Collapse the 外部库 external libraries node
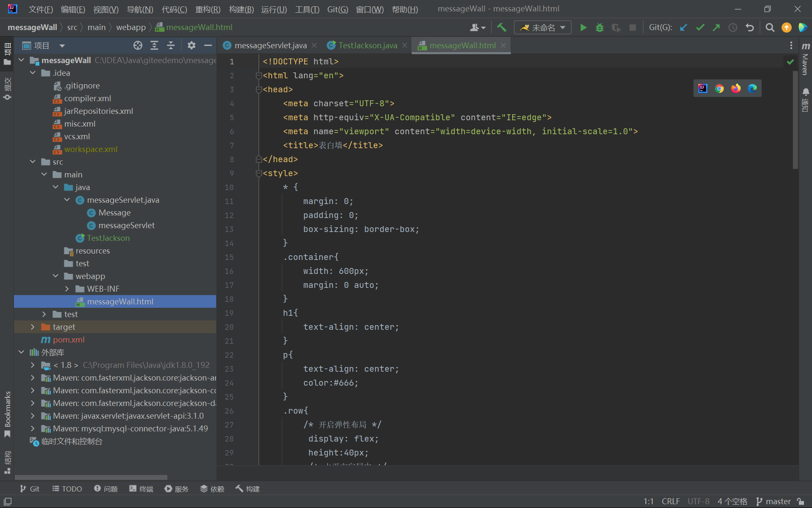 pyautogui.click(x=22, y=352)
